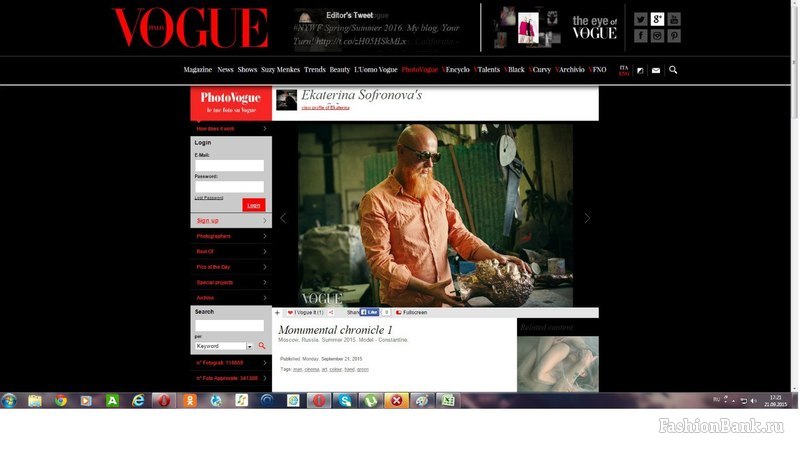
Task: Click the 'cinema' tag link
Action: coord(311,369)
